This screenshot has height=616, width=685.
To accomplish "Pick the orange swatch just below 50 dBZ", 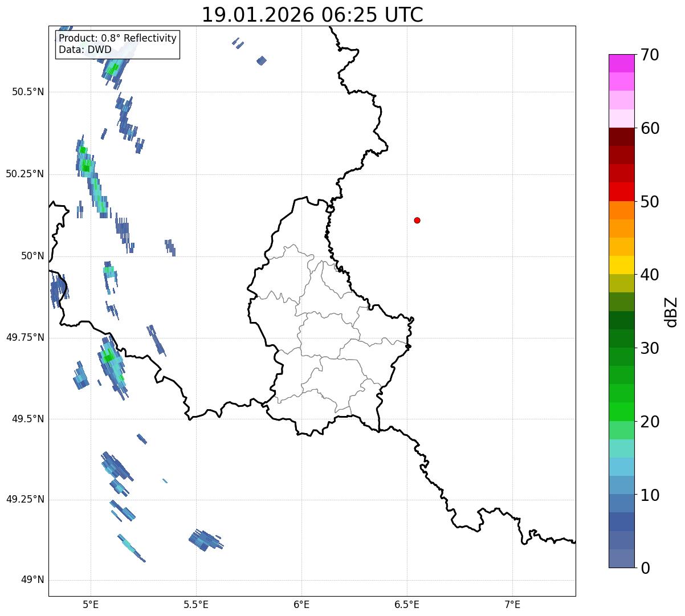I will pyautogui.click(x=622, y=210).
